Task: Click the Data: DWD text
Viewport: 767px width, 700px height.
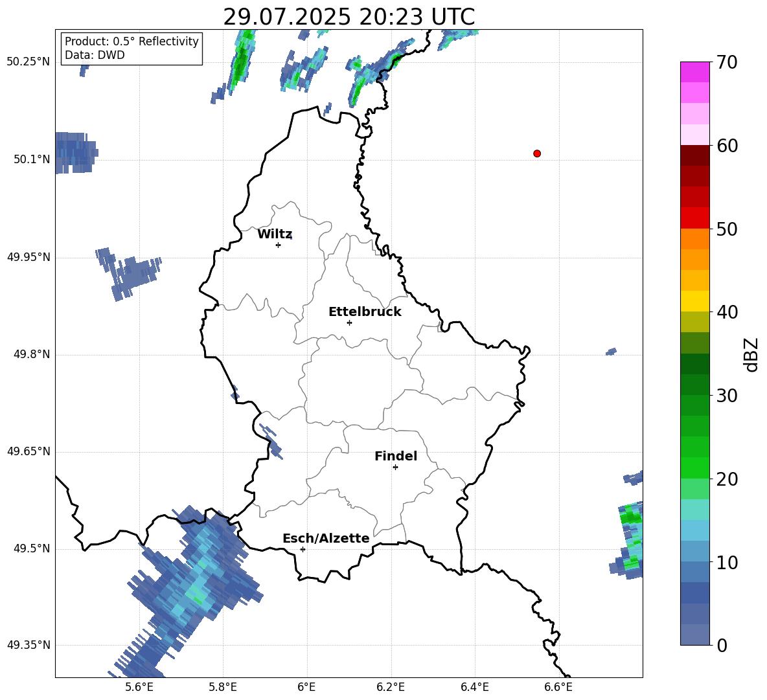Action: (95, 55)
